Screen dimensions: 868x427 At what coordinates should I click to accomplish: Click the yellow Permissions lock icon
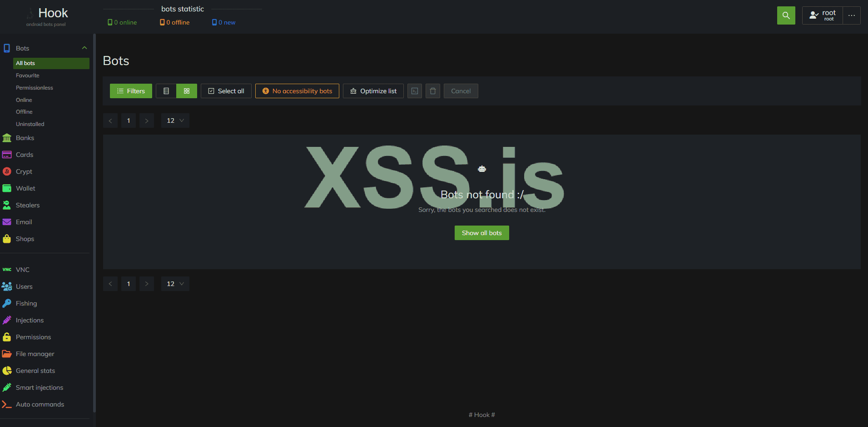pos(7,337)
